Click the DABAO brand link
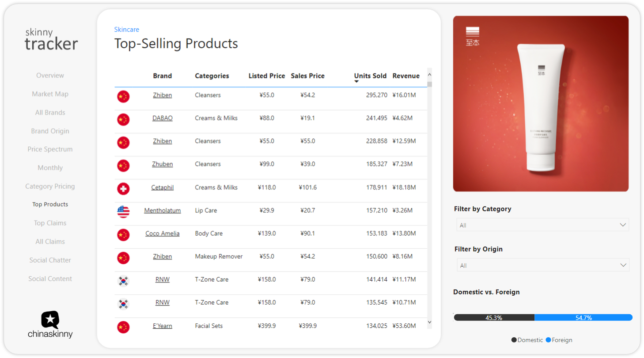The image size is (644, 358). pyautogui.click(x=163, y=118)
